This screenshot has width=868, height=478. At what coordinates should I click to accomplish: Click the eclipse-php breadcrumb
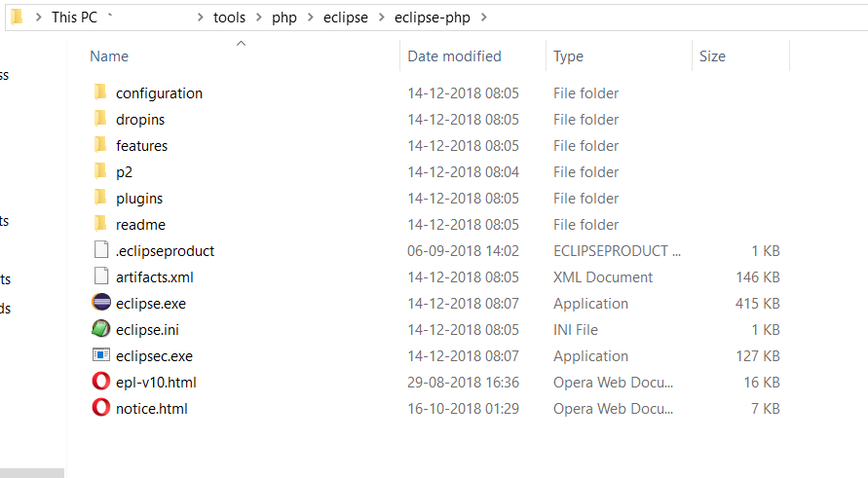click(x=433, y=18)
